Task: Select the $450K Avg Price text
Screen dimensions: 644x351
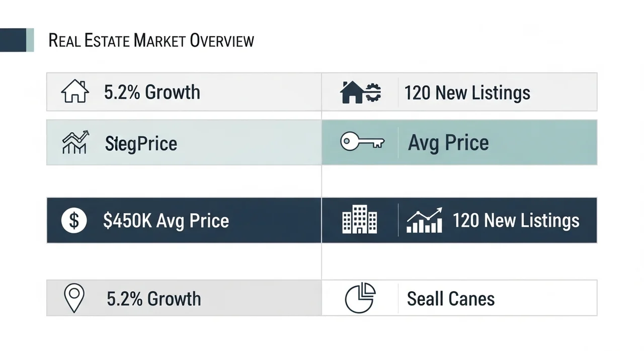Action: 166,221
